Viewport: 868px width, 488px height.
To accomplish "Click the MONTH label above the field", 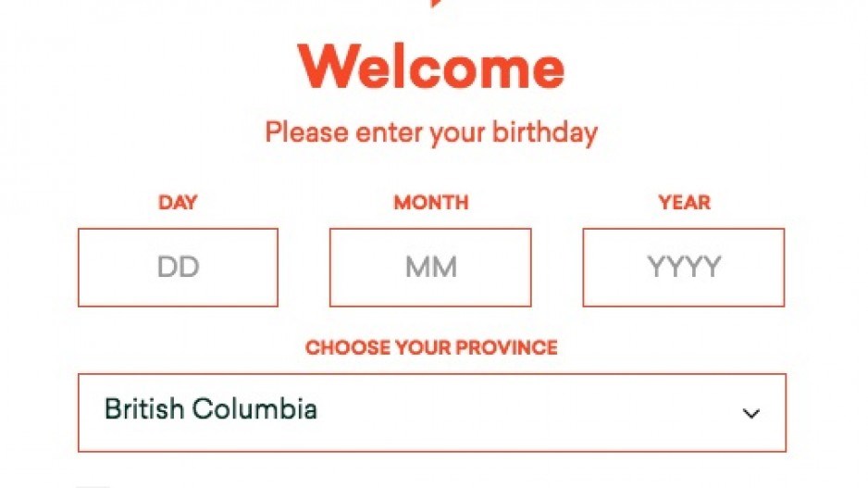I will [430, 203].
